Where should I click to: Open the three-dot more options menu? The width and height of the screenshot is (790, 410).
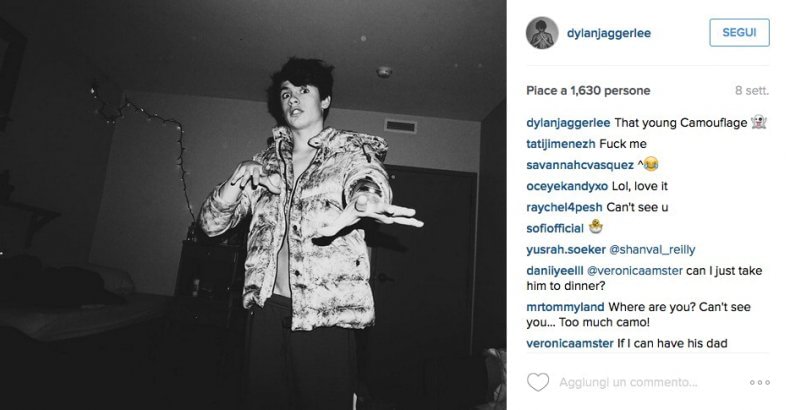click(760, 383)
